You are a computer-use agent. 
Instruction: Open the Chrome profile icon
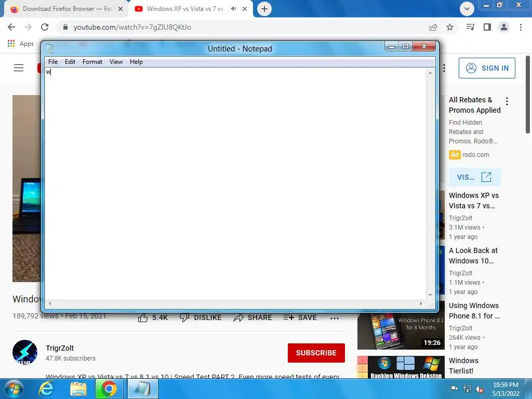(504, 27)
